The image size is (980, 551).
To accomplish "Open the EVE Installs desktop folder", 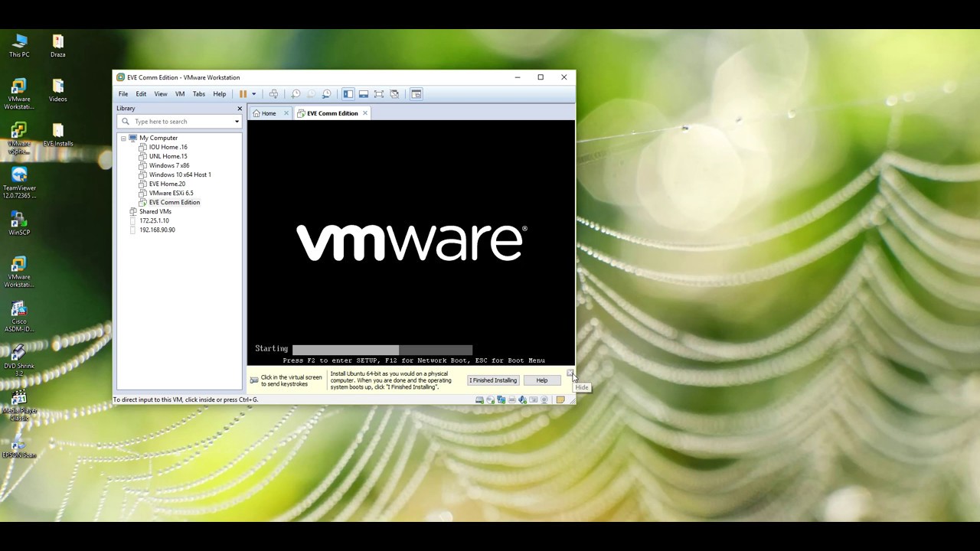I will pyautogui.click(x=58, y=135).
